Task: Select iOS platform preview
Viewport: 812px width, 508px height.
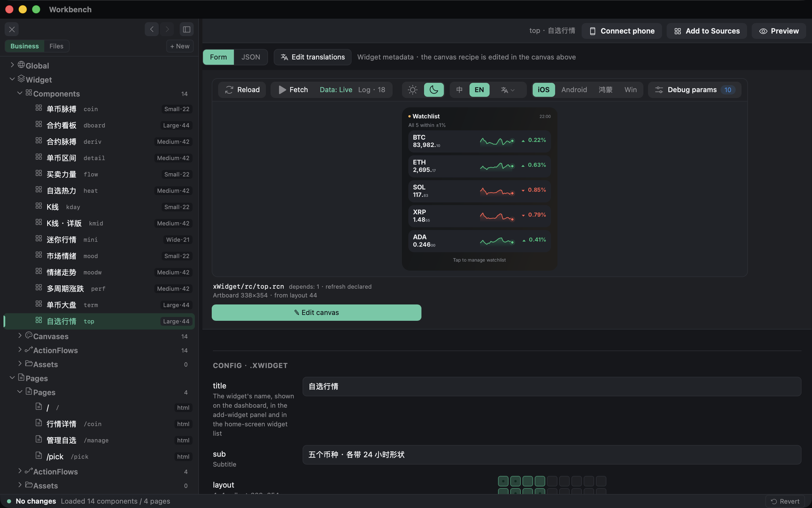Action: pos(544,90)
